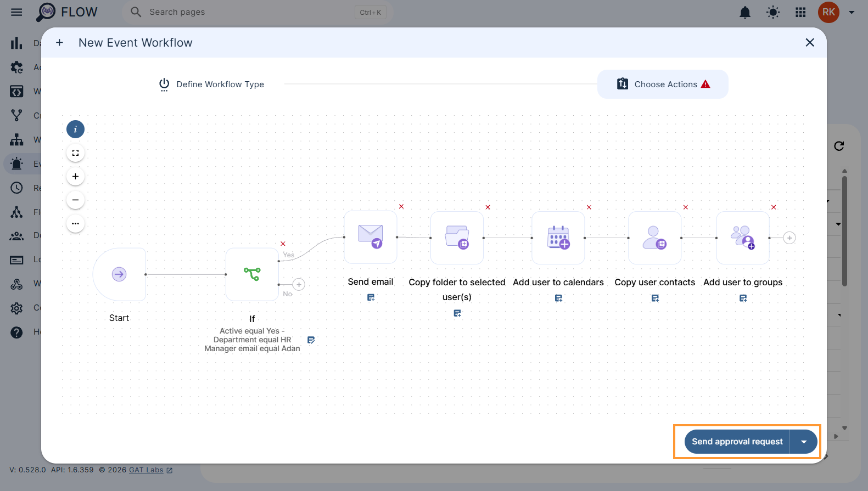Delete the Add user to calendars action
The width and height of the screenshot is (868, 491).
[x=589, y=207]
